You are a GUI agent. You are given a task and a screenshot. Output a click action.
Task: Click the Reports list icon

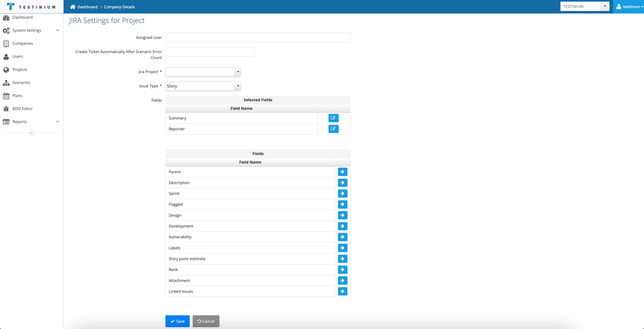(6, 122)
